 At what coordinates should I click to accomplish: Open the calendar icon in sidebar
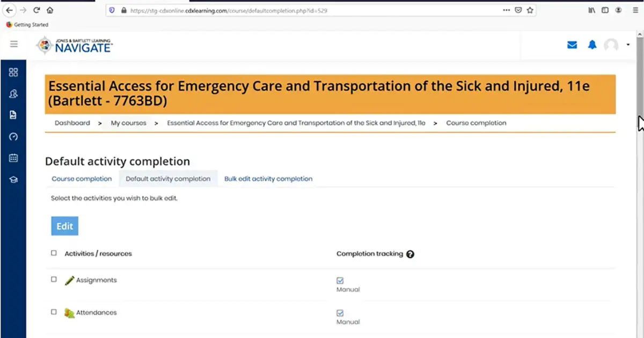(x=13, y=158)
